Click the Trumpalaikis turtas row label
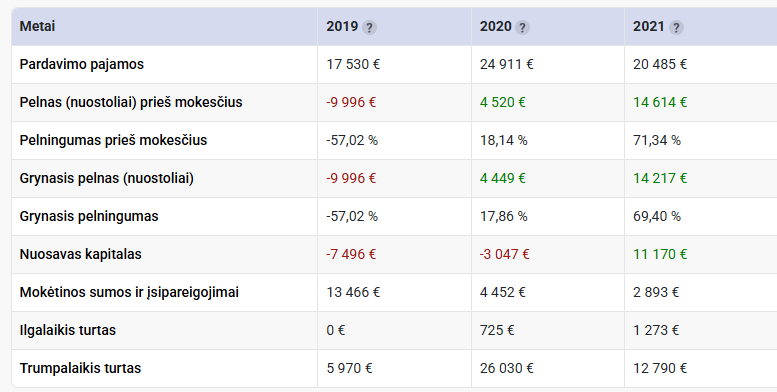 coord(80,368)
